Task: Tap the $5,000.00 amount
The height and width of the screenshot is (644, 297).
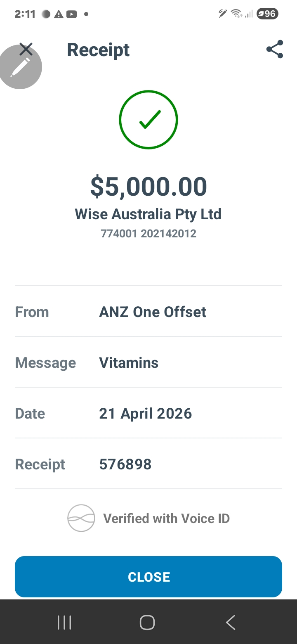Action: 148,187
